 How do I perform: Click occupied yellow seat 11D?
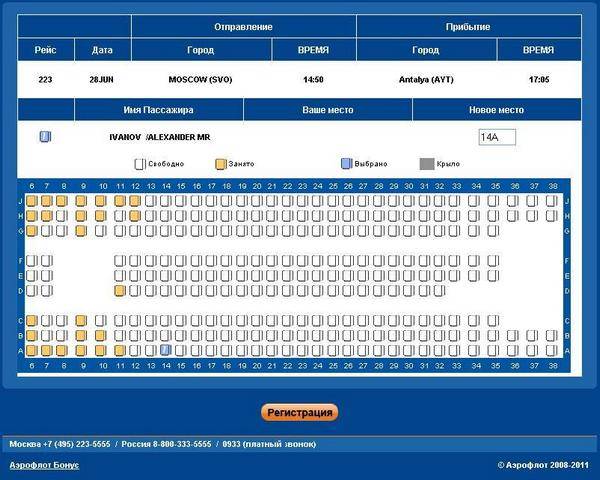pyautogui.click(x=120, y=291)
